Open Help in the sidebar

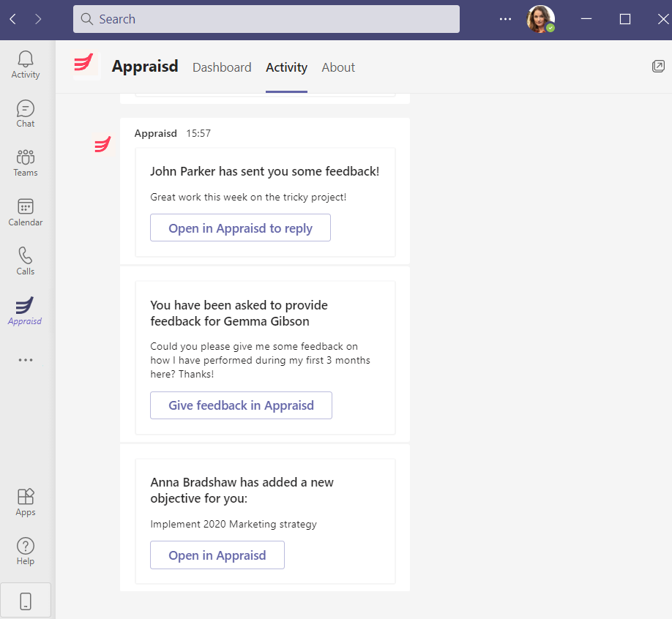26,551
